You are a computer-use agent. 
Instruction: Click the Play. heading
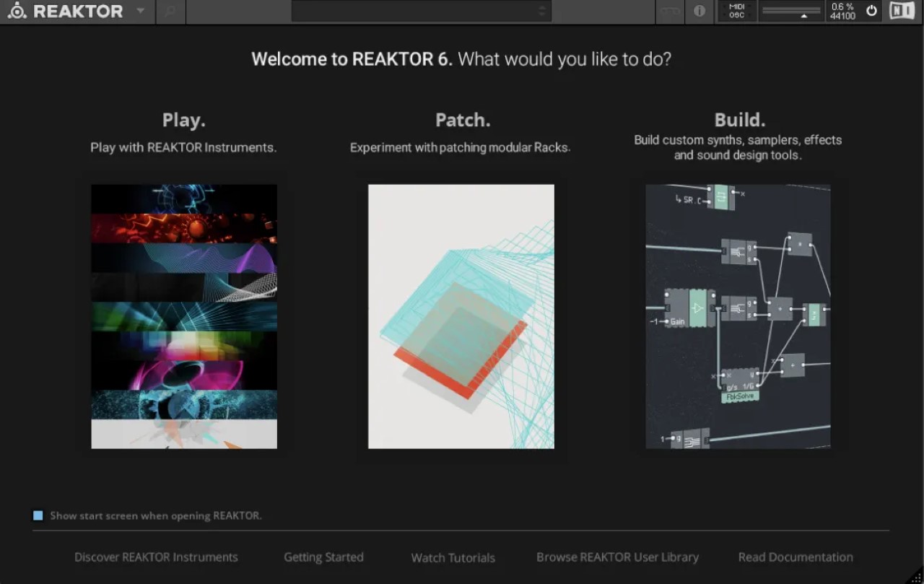click(x=184, y=120)
